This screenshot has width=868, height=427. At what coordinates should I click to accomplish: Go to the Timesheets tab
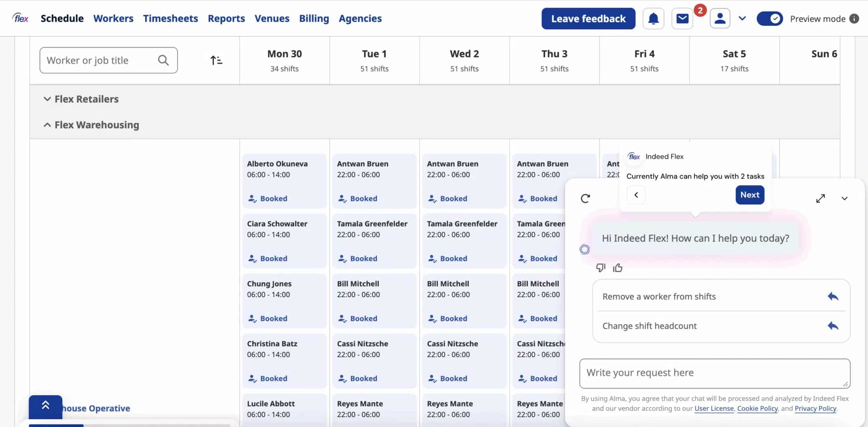(x=170, y=19)
